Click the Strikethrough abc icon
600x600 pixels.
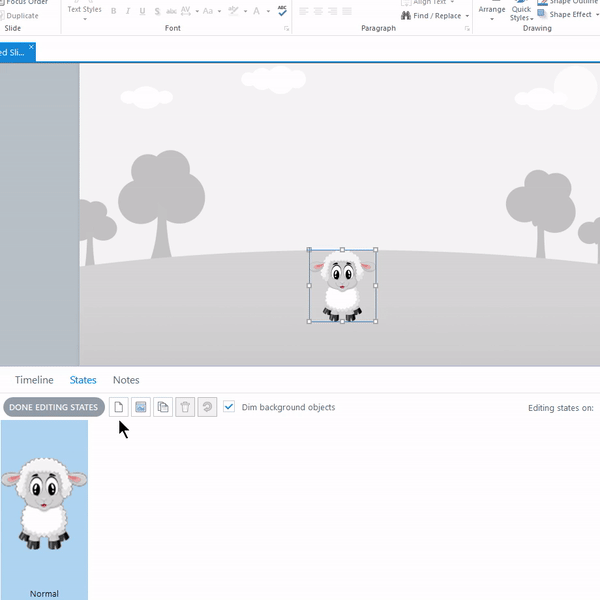point(172,12)
